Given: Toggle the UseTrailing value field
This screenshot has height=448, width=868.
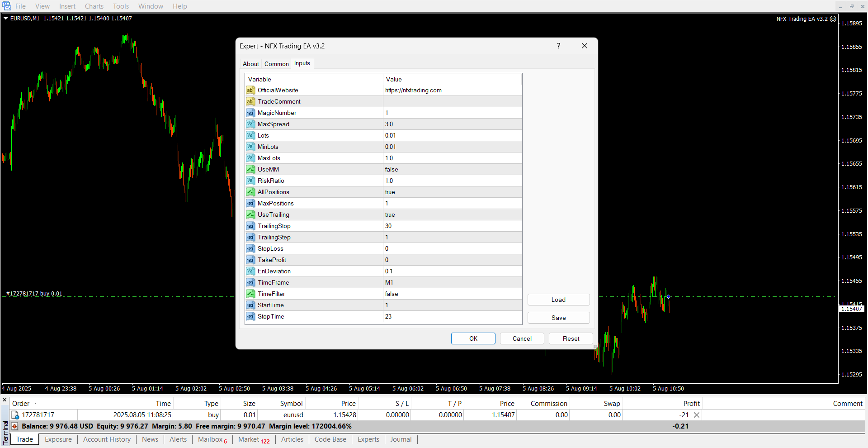Looking at the screenshot, I should coord(452,215).
